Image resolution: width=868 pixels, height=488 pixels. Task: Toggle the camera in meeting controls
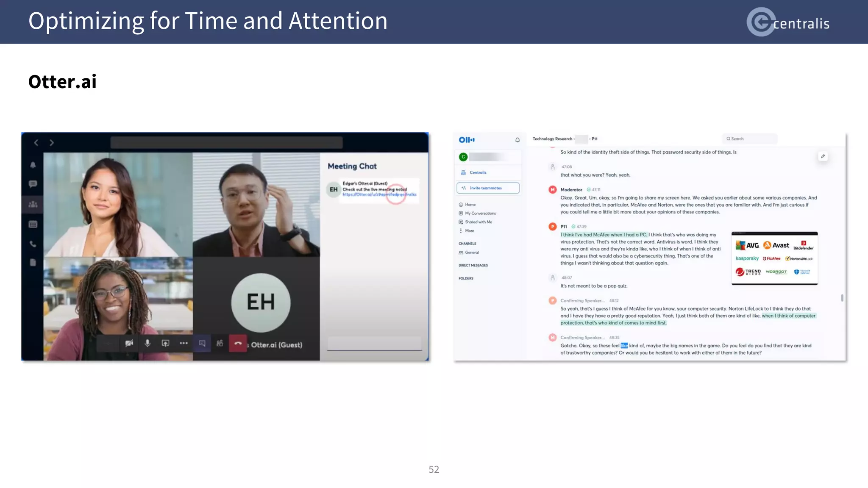[129, 343]
